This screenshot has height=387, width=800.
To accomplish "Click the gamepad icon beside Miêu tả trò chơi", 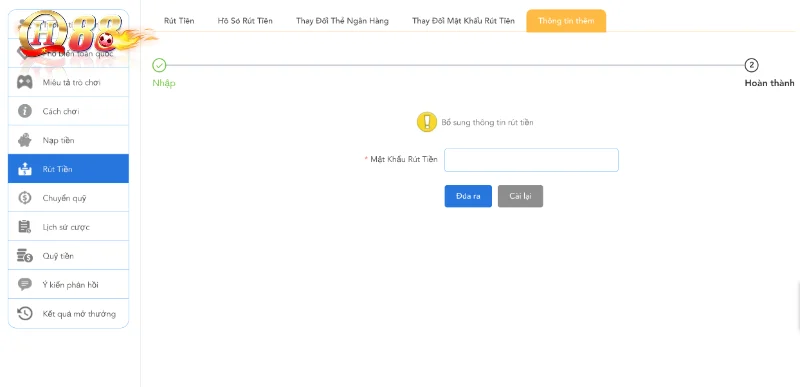I will [x=24, y=82].
